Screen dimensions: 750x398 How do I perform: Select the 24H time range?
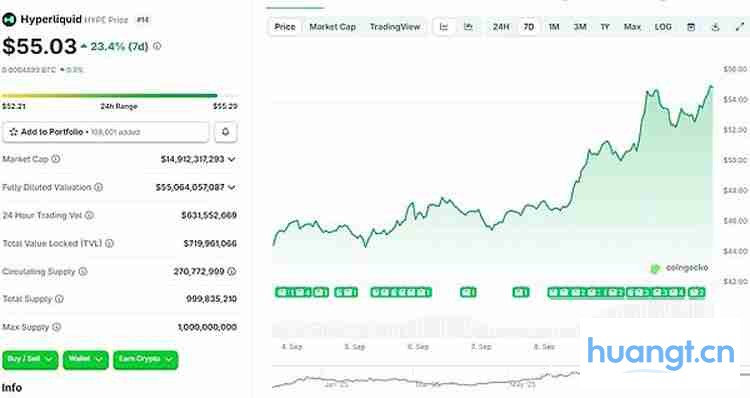tap(501, 27)
